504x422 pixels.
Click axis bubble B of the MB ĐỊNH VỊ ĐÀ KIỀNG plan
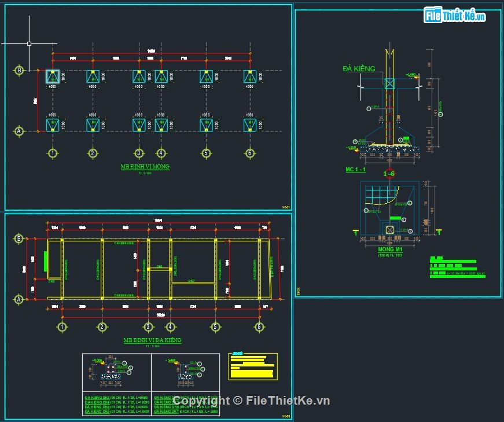(x=19, y=238)
